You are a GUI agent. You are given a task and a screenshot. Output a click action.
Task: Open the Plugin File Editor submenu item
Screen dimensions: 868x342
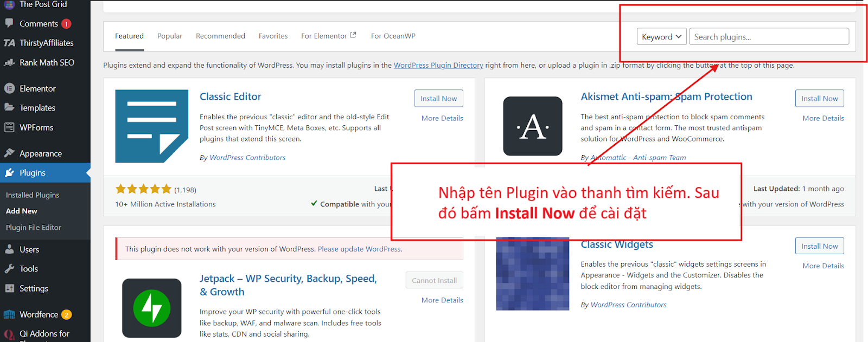pyautogui.click(x=34, y=228)
